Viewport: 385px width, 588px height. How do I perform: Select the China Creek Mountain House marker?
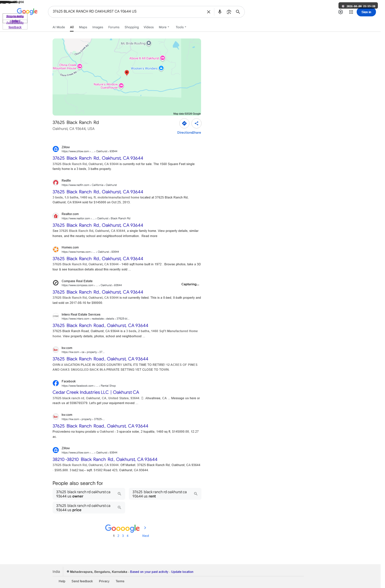(80, 66)
